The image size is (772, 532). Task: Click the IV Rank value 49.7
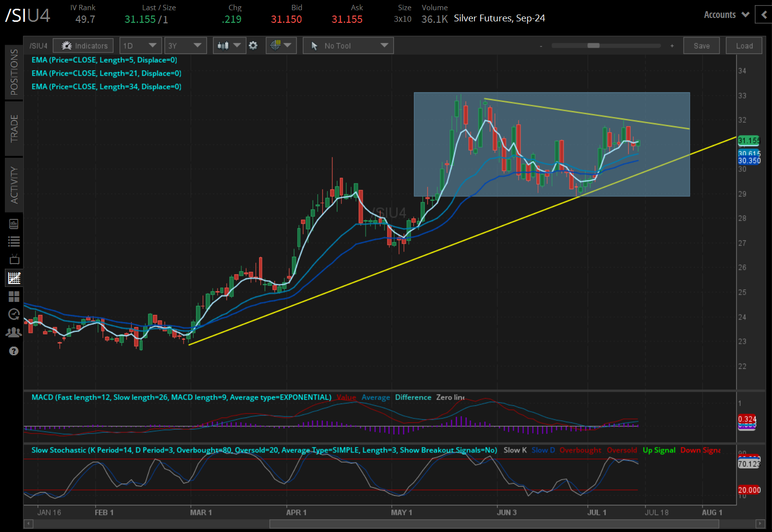85,19
